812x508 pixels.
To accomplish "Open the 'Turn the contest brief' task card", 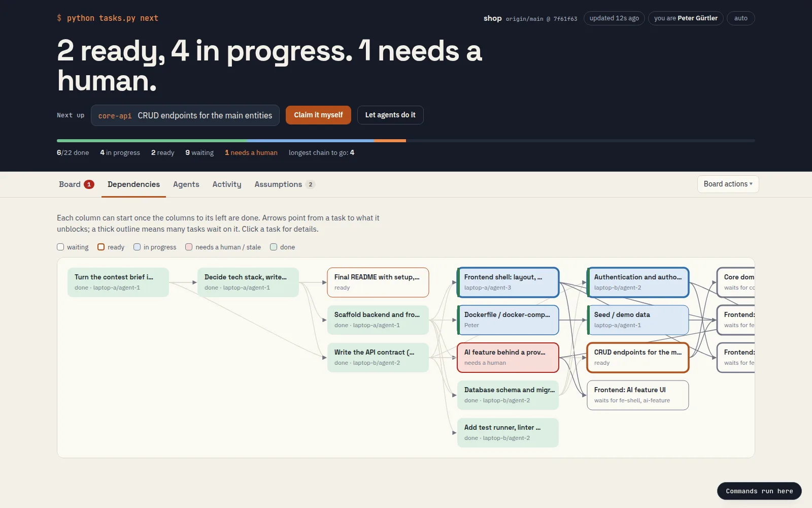I will pyautogui.click(x=118, y=282).
